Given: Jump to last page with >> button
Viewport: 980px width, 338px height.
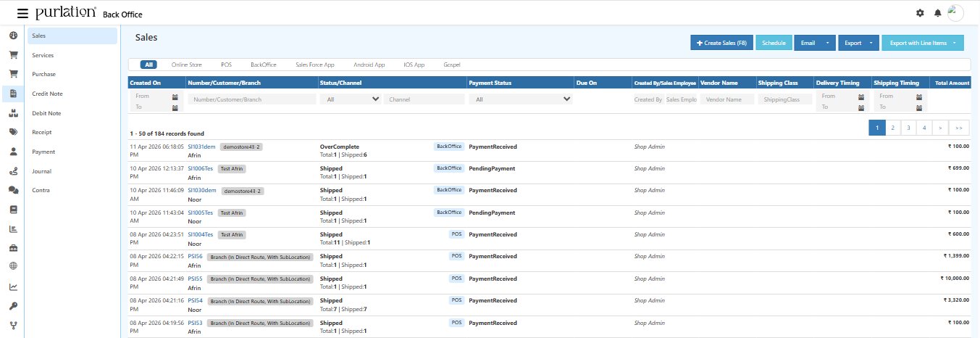Looking at the screenshot, I should pos(959,128).
